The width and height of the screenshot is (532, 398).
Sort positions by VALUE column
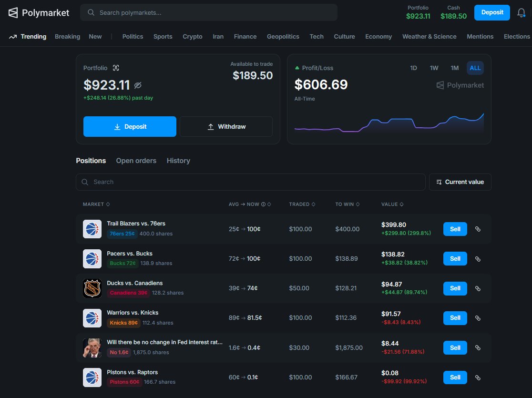point(392,204)
